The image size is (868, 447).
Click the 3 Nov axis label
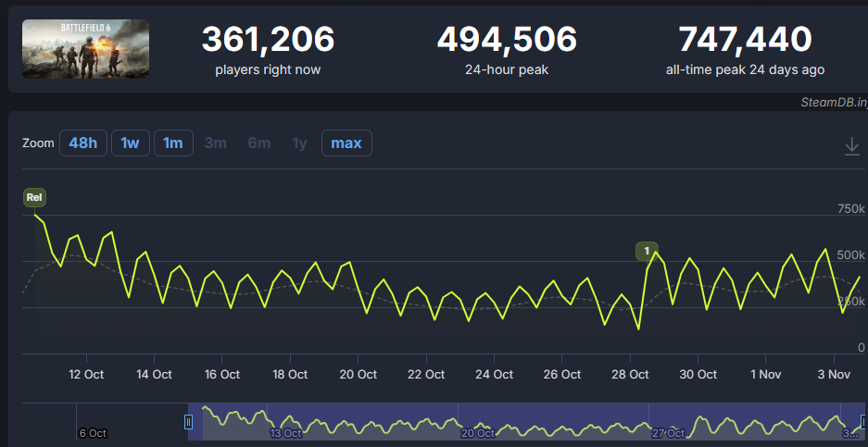coord(835,375)
